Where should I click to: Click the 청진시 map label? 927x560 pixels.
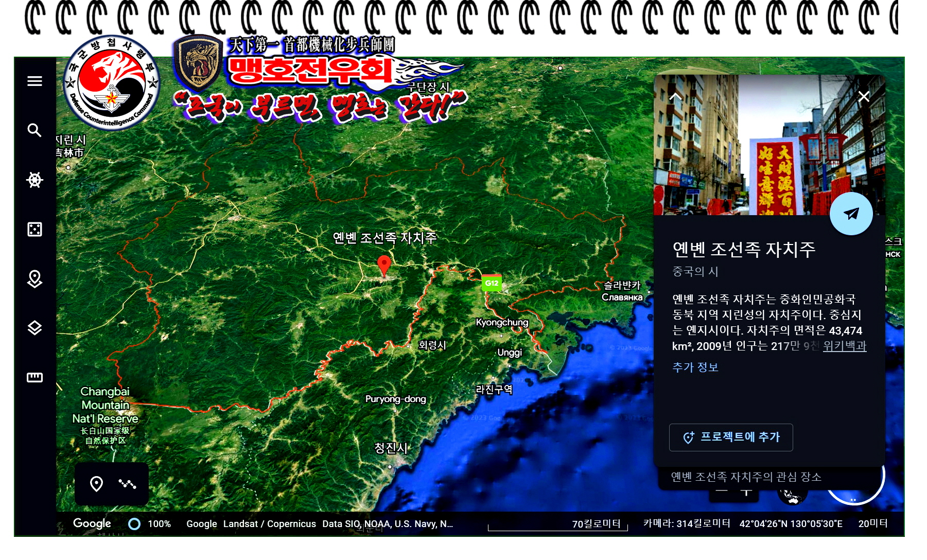click(391, 448)
